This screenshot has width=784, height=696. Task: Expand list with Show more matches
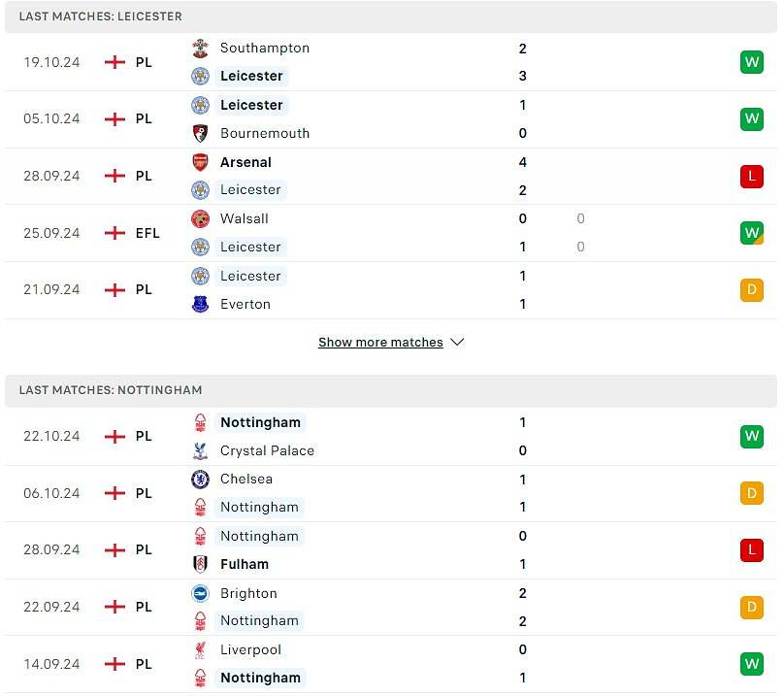380,343
